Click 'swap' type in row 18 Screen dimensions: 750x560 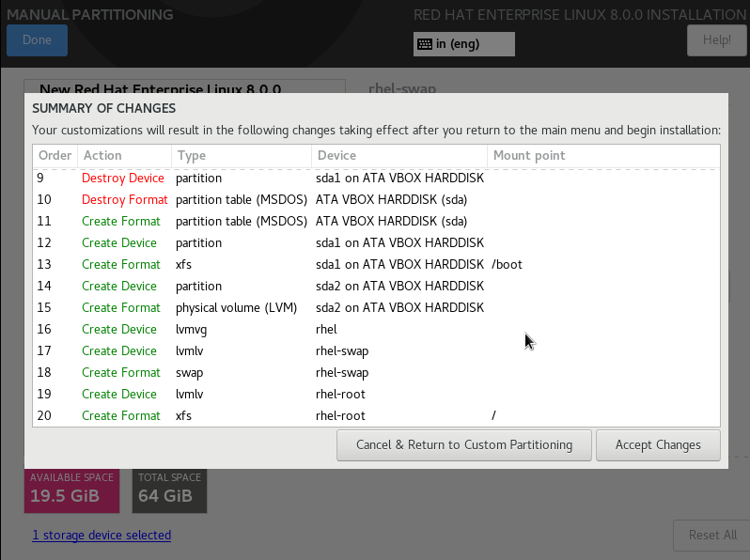point(190,373)
